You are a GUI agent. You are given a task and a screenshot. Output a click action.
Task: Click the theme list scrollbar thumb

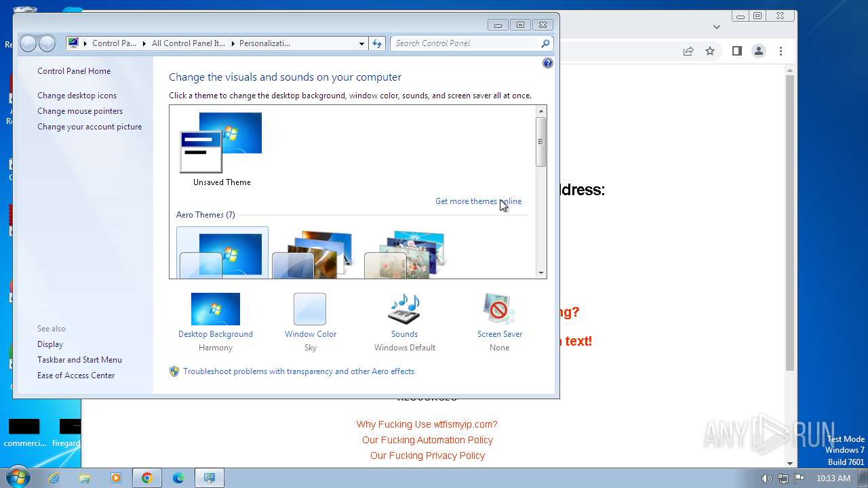[x=540, y=142]
